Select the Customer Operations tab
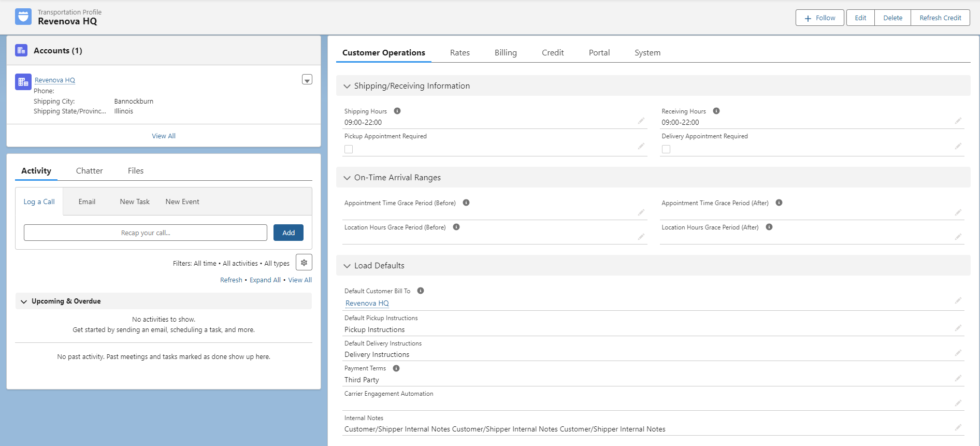Screen dimensions: 980x446 [x=384, y=53]
